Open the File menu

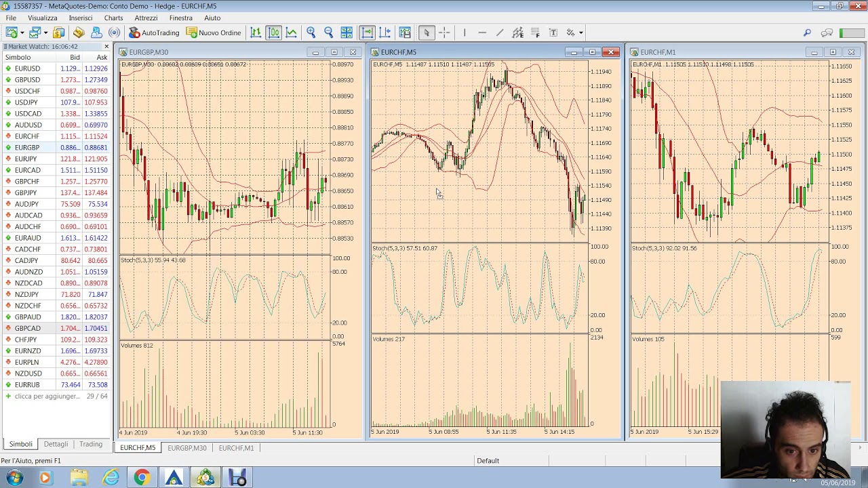(x=11, y=18)
